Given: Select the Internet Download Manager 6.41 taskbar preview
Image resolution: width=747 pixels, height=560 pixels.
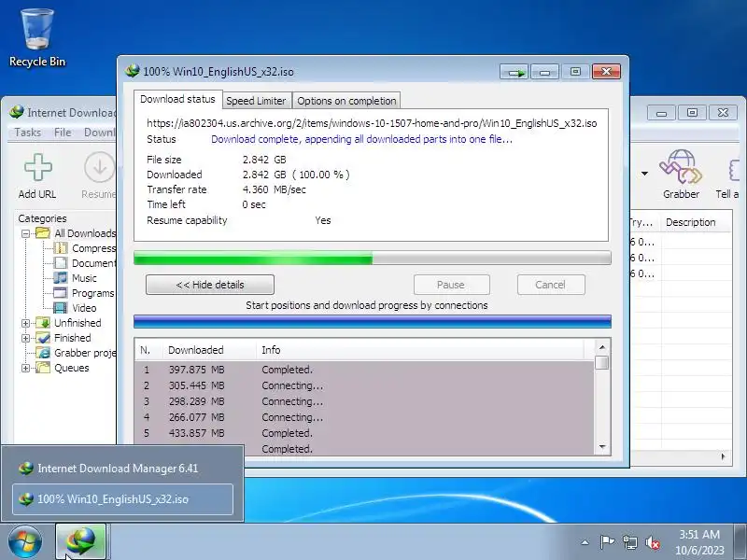Looking at the screenshot, I should click(123, 469).
